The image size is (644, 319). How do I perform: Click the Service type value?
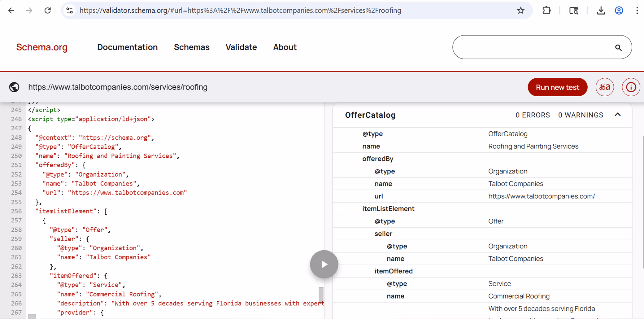coord(499,284)
